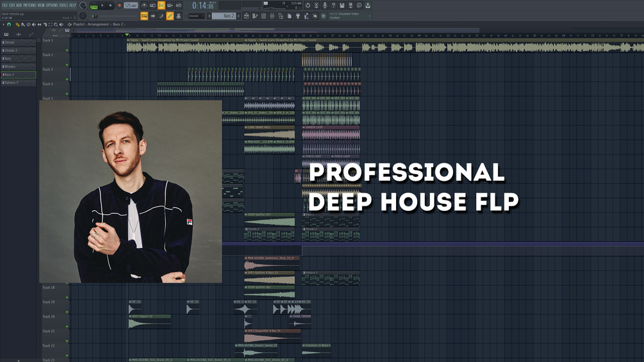Click the step edit arrow button
644x362 pixels.
(x=153, y=16)
